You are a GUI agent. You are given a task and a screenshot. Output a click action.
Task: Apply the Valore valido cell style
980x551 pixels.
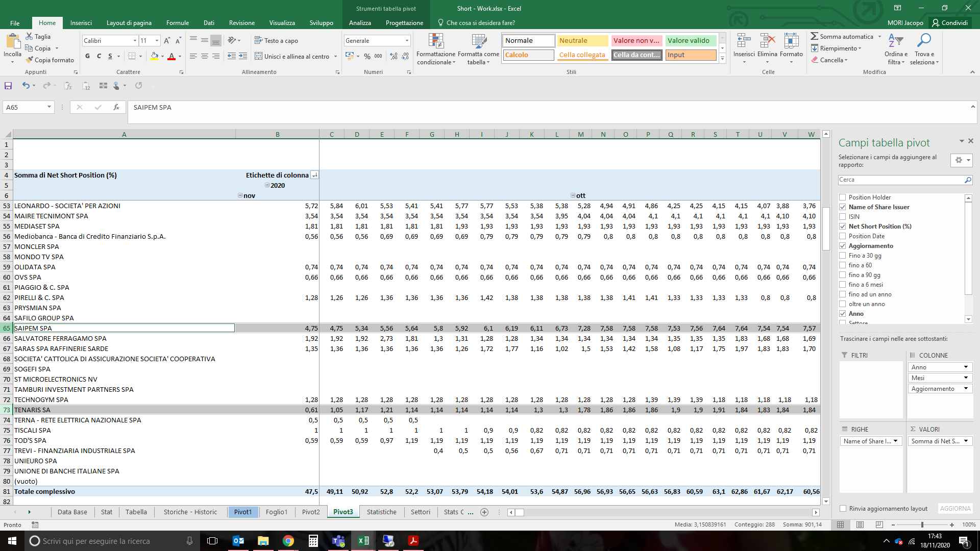click(x=691, y=41)
